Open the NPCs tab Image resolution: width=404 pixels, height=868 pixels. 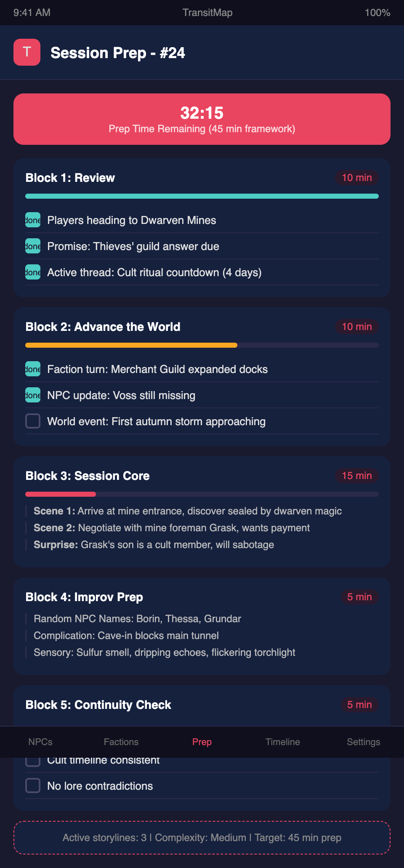click(x=40, y=742)
